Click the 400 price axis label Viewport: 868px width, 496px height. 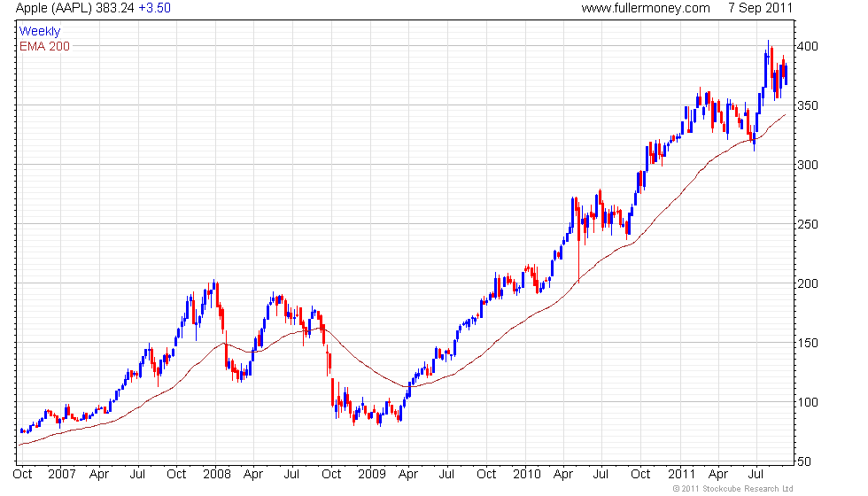pyautogui.click(x=807, y=46)
